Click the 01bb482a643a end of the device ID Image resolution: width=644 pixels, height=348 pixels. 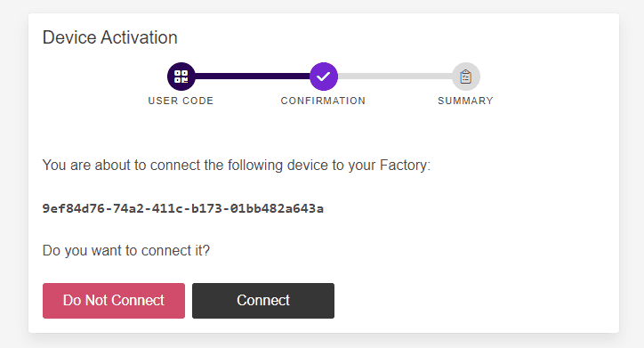tap(277, 209)
